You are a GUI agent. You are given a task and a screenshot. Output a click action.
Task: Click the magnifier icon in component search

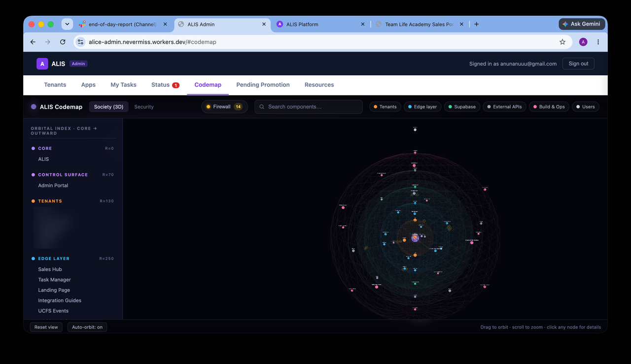tap(262, 106)
